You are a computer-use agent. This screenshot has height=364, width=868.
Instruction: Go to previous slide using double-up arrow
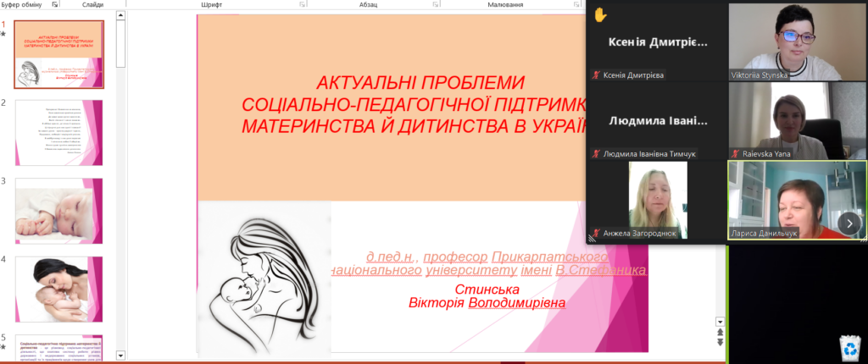pyautogui.click(x=721, y=333)
